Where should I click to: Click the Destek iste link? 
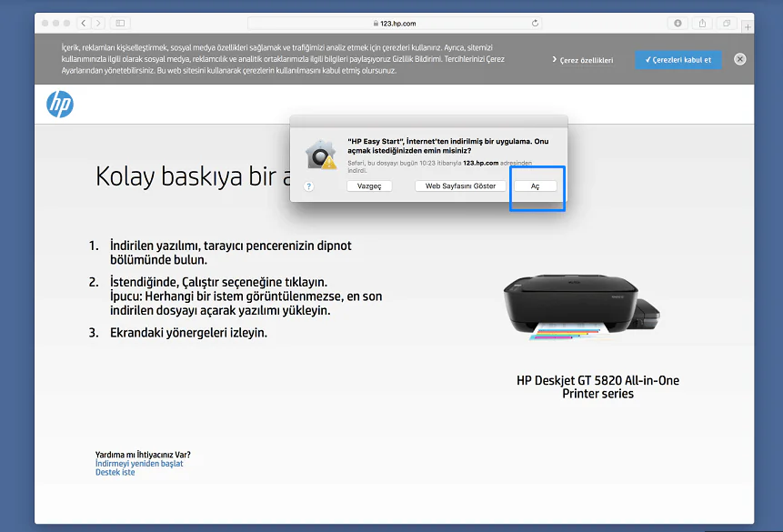tap(115, 473)
